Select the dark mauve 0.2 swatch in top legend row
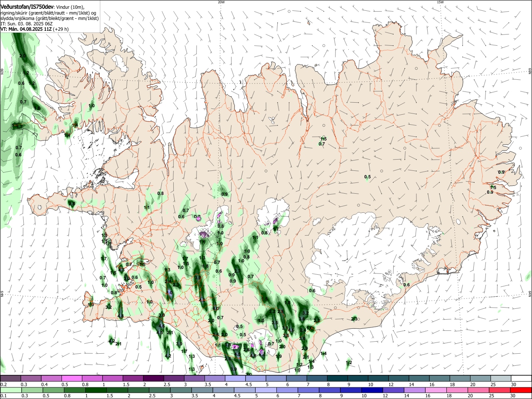This screenshot has height=399, width=532. click(10, 378)
